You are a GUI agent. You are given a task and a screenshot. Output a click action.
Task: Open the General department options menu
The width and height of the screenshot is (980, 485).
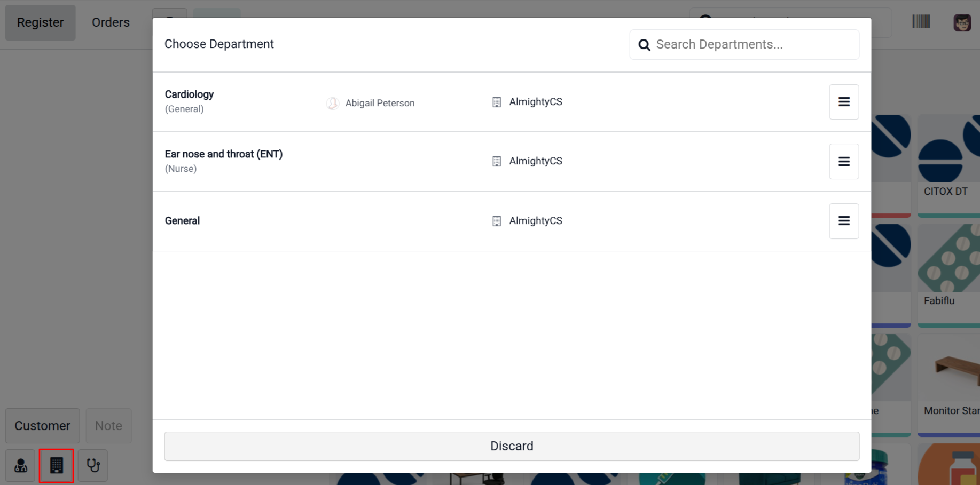pyautogui.click(x=844, y=221)
